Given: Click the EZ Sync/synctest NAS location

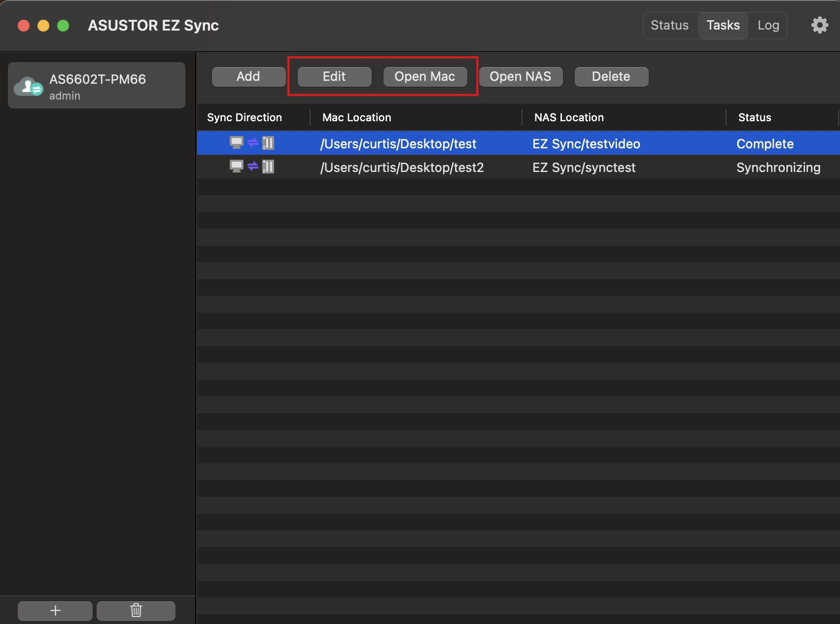Looking at the screenshot, I should [x=584, y=168].
